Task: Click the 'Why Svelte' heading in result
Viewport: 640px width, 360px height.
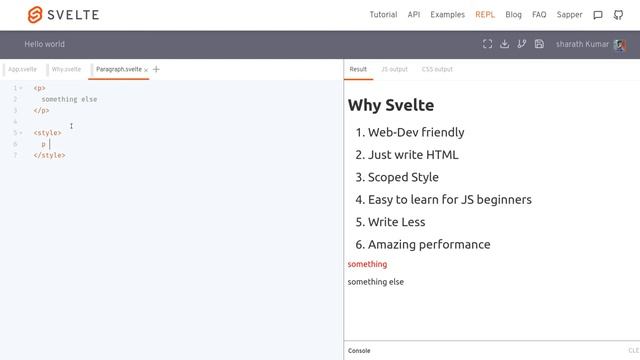Action: (391, 105)
